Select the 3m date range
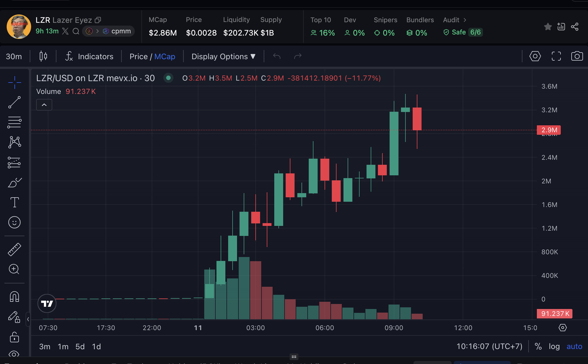 tap(44, 347)
